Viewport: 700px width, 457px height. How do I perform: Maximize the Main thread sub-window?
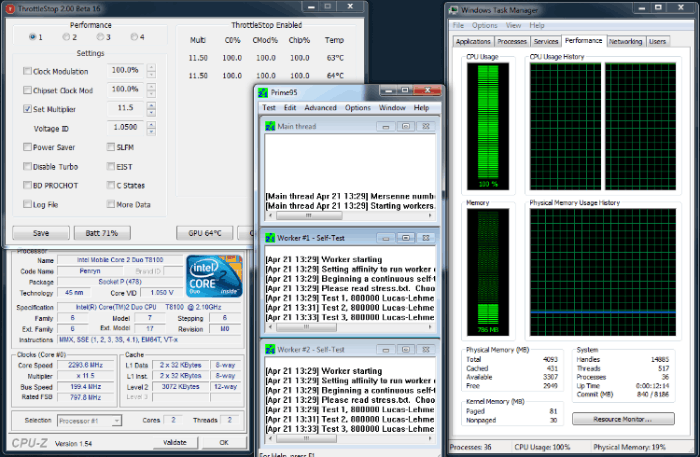click(x=405, y=126)
